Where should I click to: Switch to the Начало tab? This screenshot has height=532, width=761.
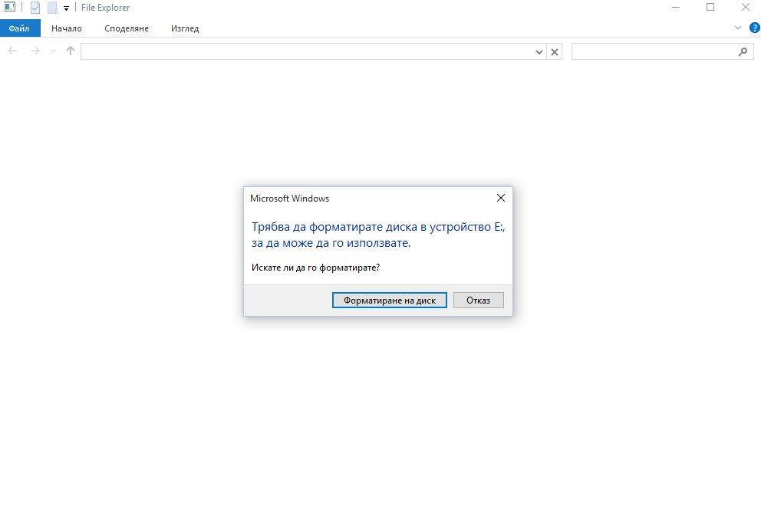67,28
